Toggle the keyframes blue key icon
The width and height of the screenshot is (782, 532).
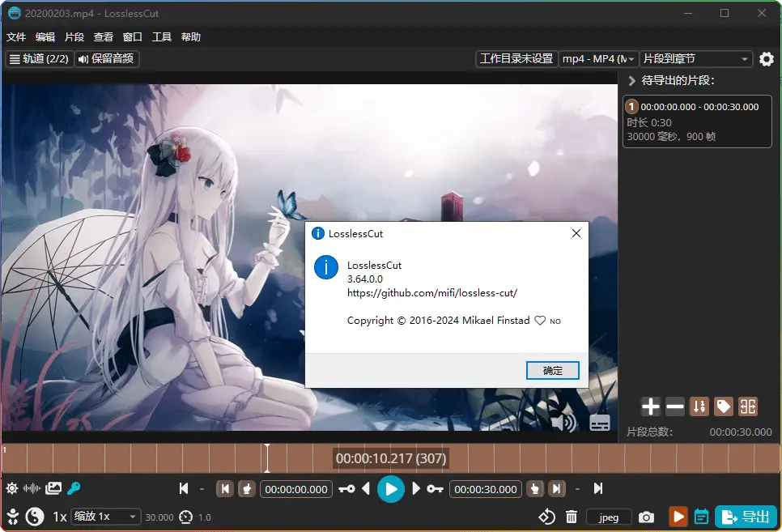click(74, 488)
